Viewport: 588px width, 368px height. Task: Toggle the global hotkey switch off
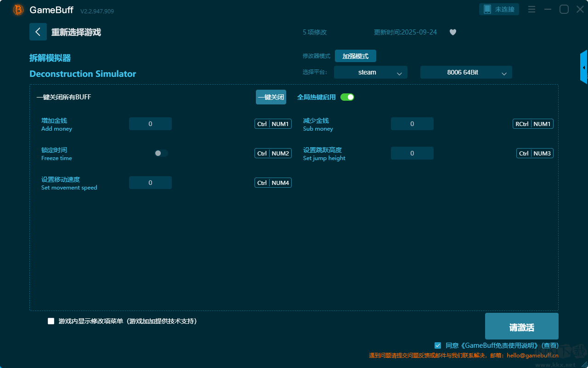click(347, 97)
